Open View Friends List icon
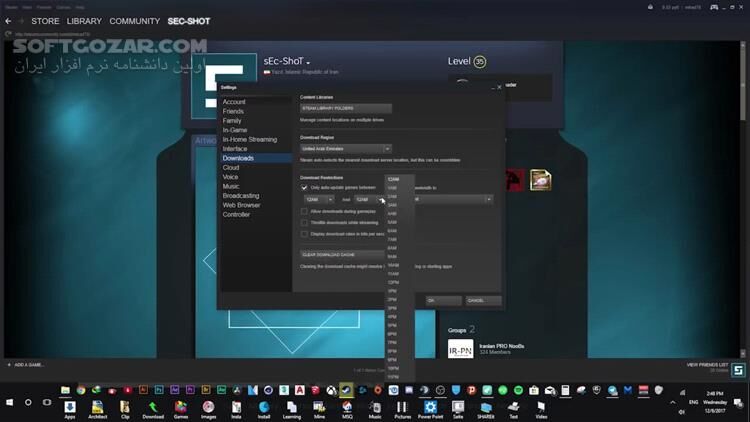Image resolution: width=750 pixels, height=422 pixels. (x=738, y=369)
